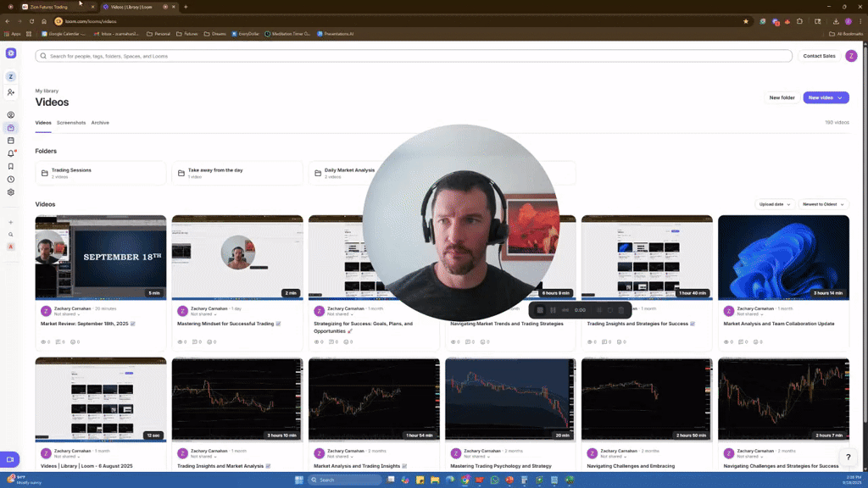Open the Futures bookmarks folder
The image size is (868, 488).
pos(187,34)
